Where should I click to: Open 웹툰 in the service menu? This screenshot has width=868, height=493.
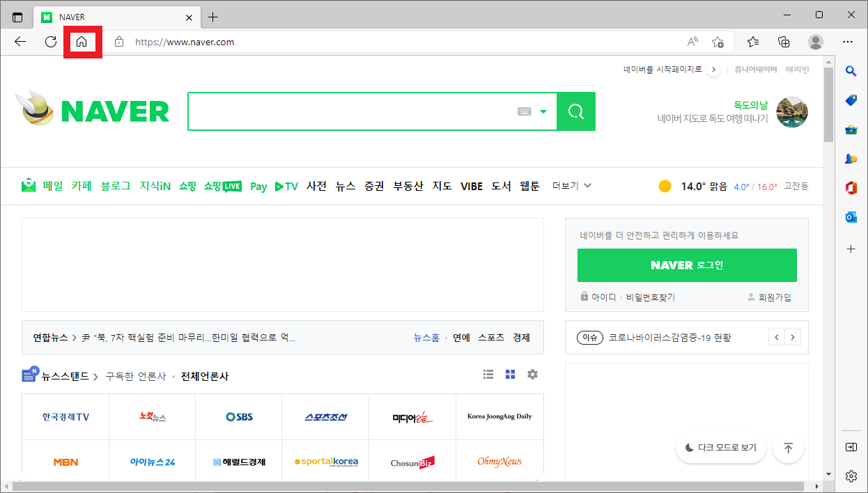529,186
